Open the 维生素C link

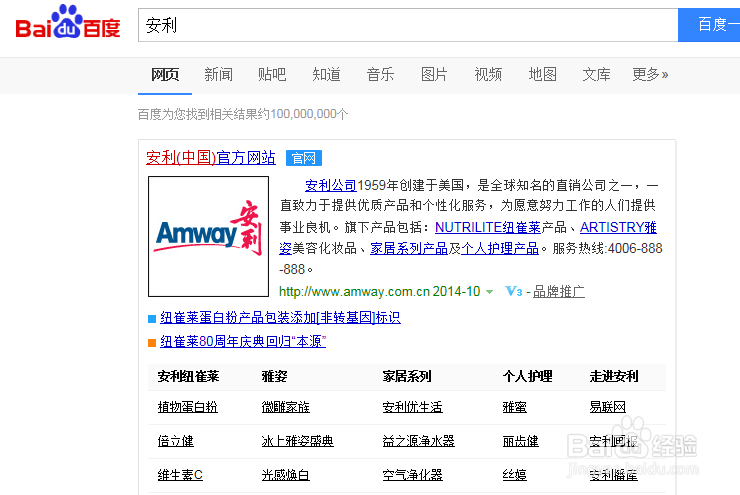pos(180,475)
